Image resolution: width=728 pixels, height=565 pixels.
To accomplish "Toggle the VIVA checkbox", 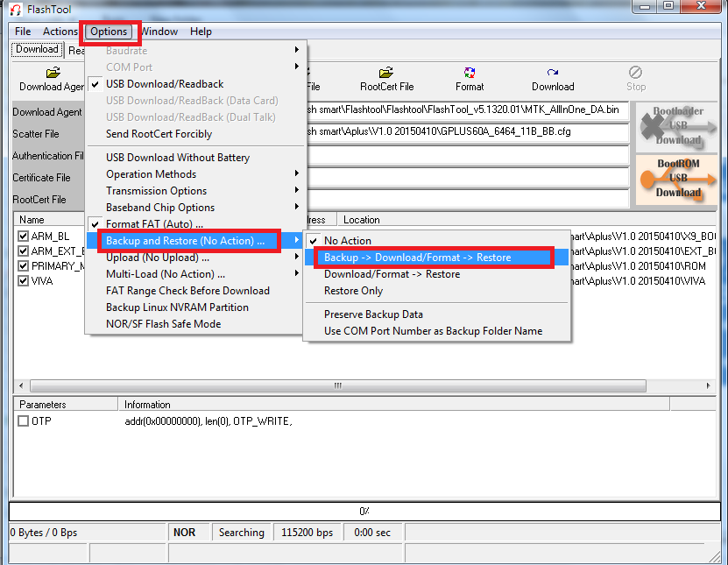I will pos(23,281).
